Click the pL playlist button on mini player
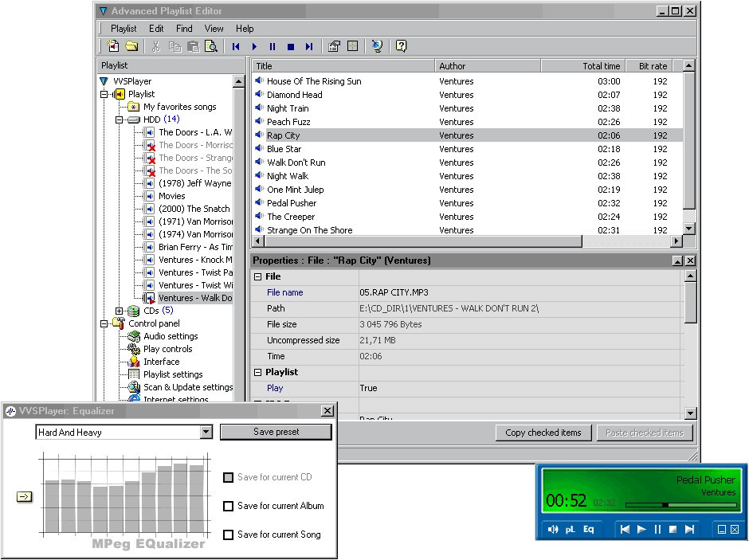 (571, 530)
